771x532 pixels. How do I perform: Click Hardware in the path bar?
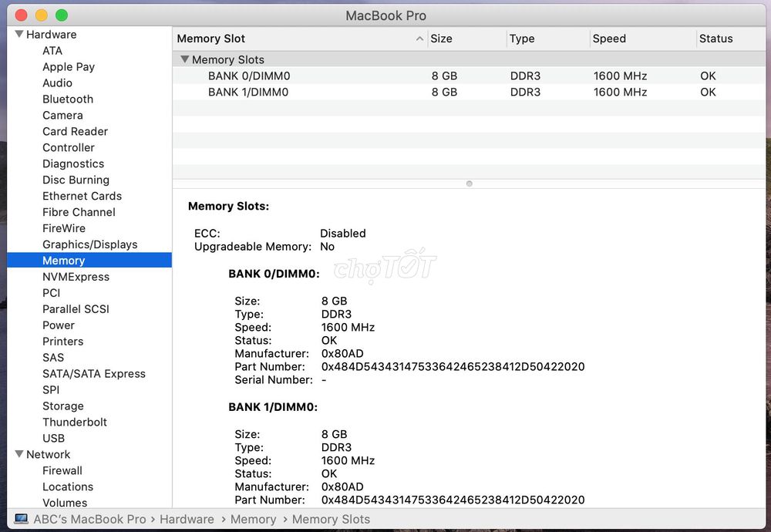187,519
